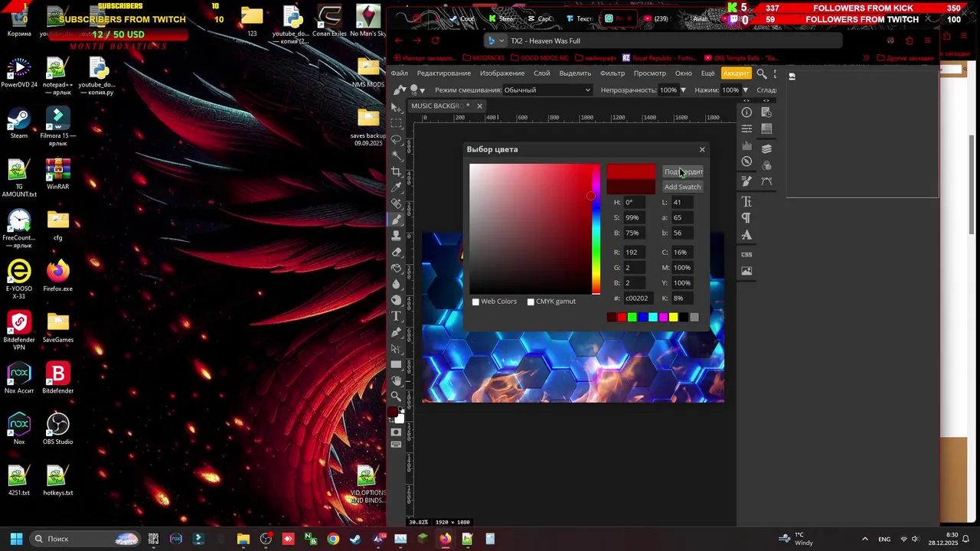Open the Histogram panel icon

746,145
